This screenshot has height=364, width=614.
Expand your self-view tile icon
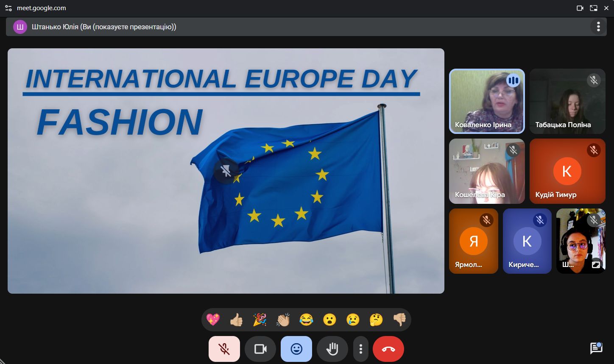click(596, 264)
